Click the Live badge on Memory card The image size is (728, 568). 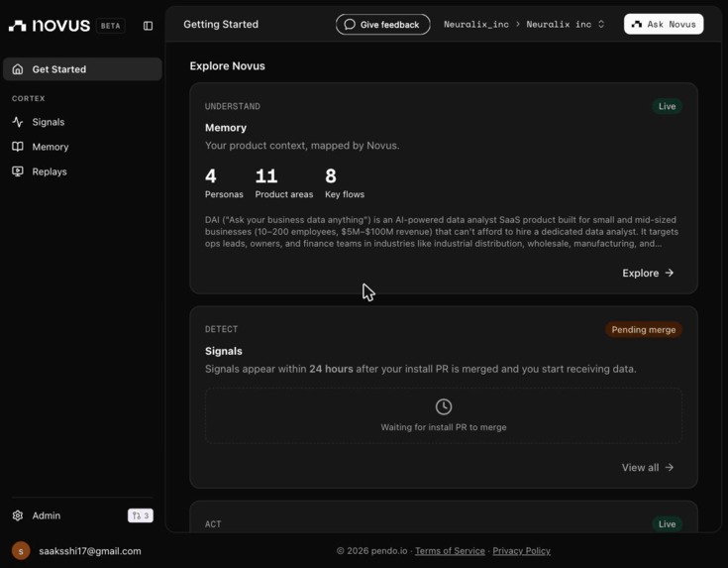[667, 106]
